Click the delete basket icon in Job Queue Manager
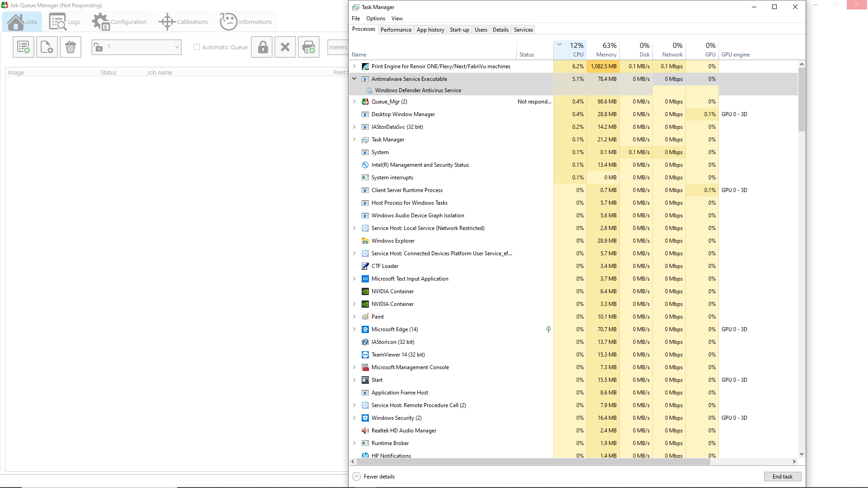 point(71,47)
